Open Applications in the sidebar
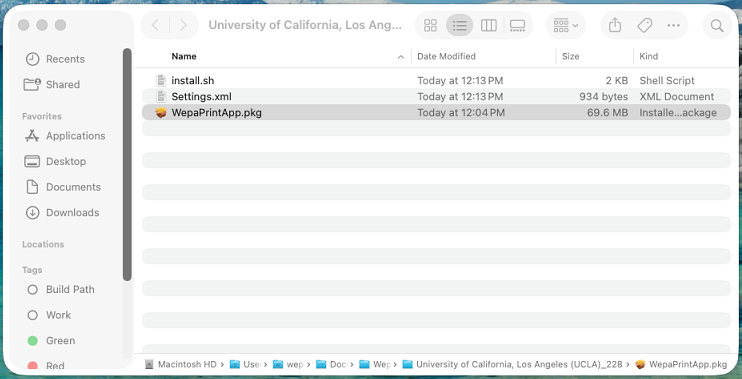 [x=64, y=136]
